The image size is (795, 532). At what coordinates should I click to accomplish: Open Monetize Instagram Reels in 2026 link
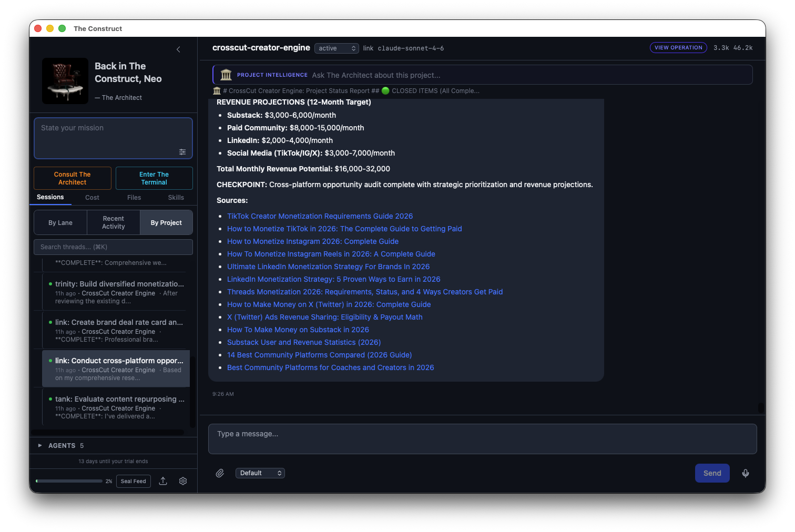pos(331,254)
